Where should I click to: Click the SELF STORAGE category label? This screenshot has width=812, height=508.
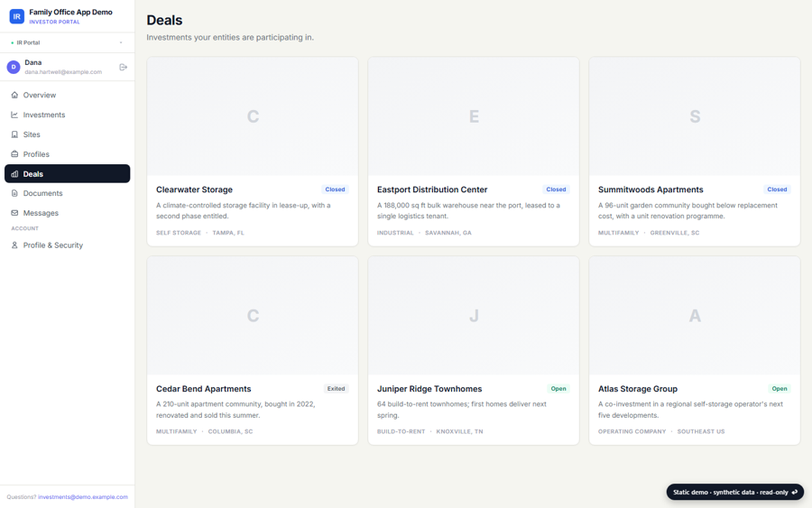tap(179, 233)
